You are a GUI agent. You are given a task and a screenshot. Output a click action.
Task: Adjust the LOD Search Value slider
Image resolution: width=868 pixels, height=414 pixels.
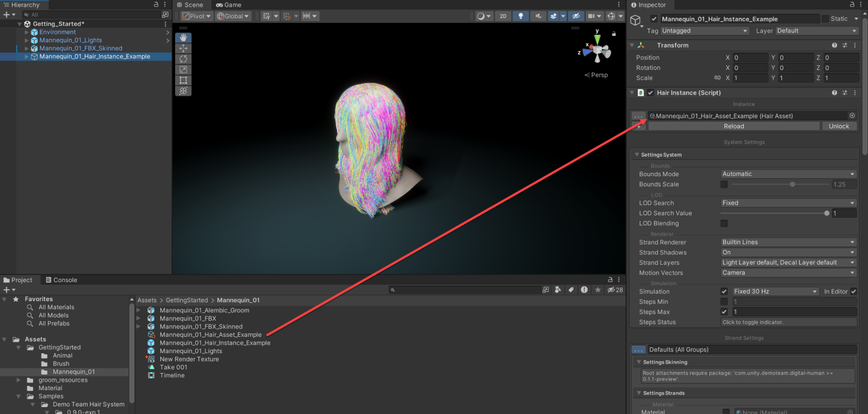pyautogui.click(x=826, y=213)
